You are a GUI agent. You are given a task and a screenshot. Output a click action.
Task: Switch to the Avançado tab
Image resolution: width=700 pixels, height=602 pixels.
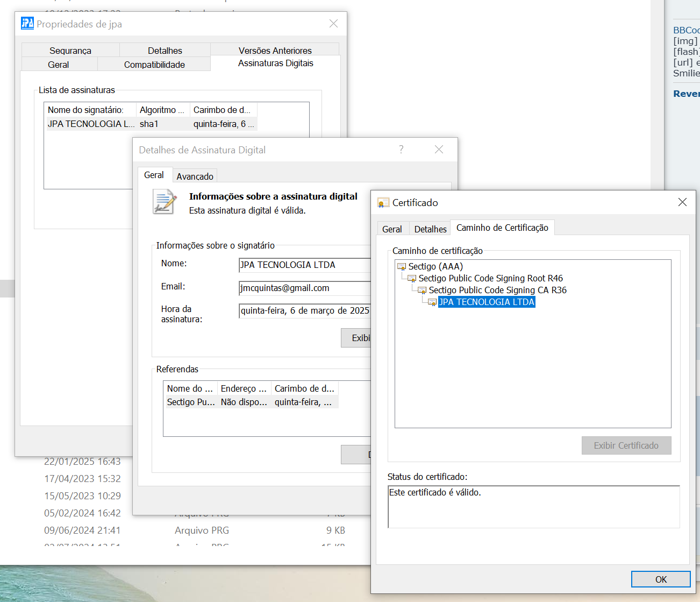195,176
